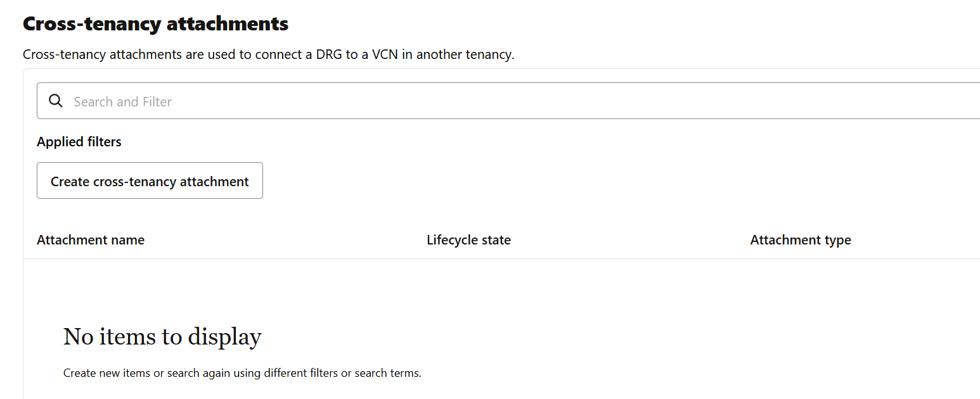Click the Create new items hint text
980x399 pixels.
click(242, 373)
